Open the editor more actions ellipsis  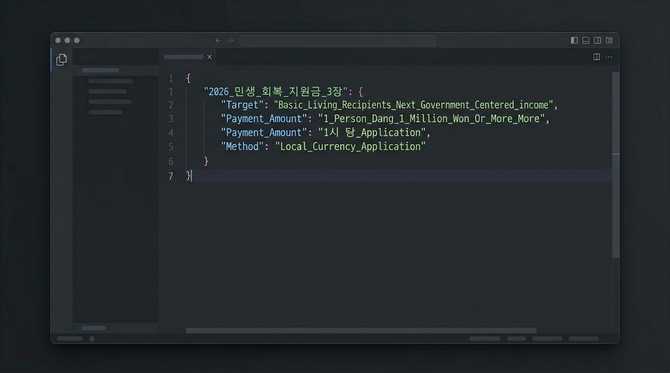tap(610, 57)
